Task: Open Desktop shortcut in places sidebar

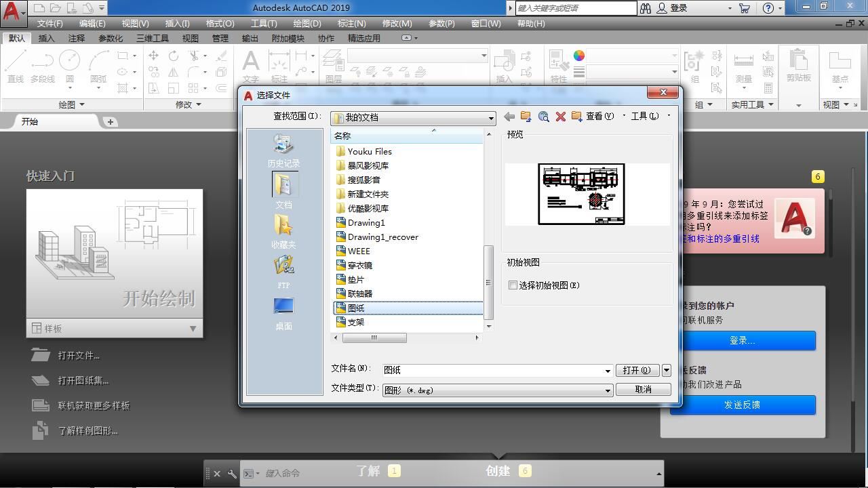Action: (x=283, y=313)
